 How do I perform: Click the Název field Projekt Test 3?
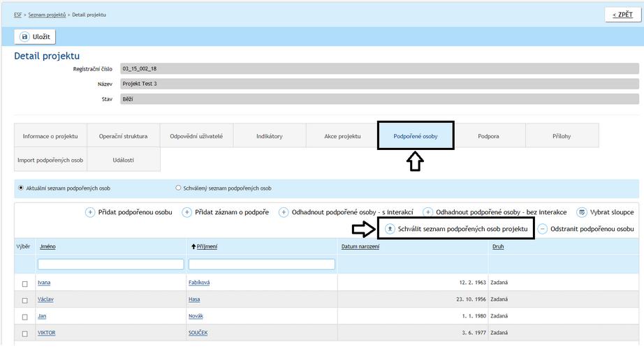[379, 84]
